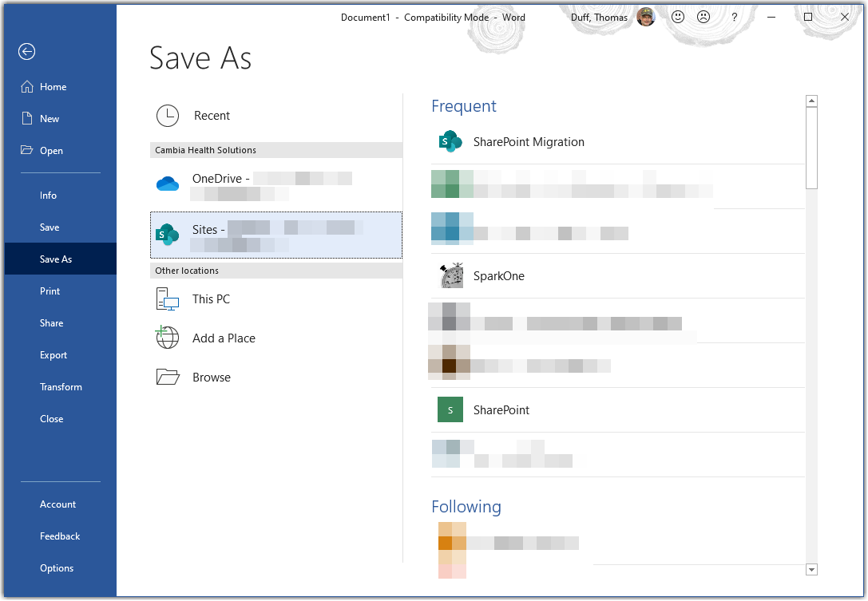Open the Browse folder icon
The image size is (868, 601).
tap(167, 376)
